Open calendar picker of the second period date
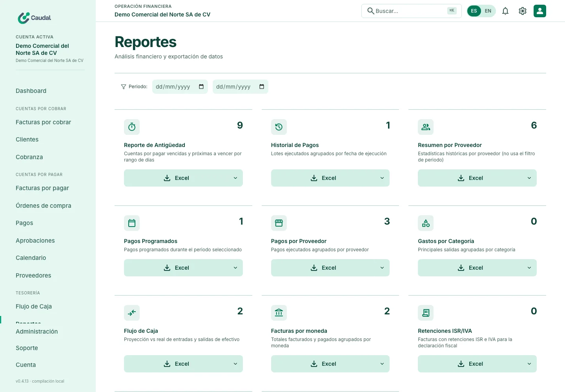Screen dimensions: 565x392 pyautogui.click(x=262, y=87)
